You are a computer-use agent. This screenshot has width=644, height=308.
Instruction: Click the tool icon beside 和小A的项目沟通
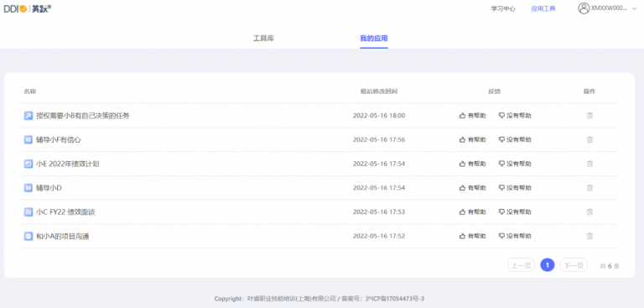pos(29,237)
